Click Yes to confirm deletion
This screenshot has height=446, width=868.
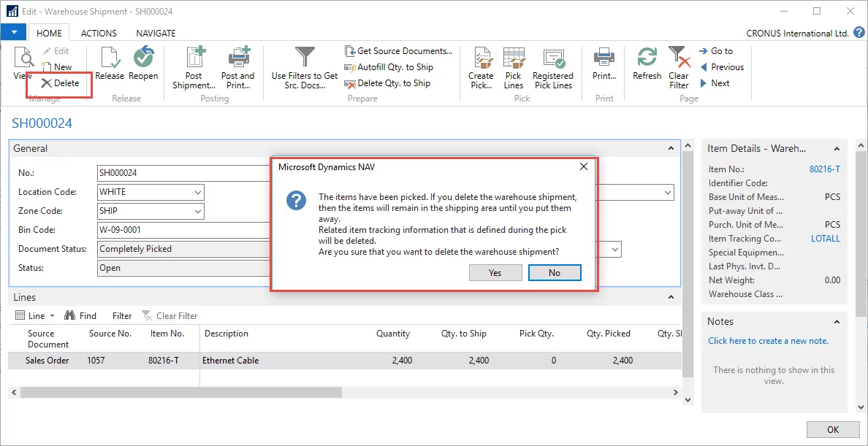coord(495,272)
